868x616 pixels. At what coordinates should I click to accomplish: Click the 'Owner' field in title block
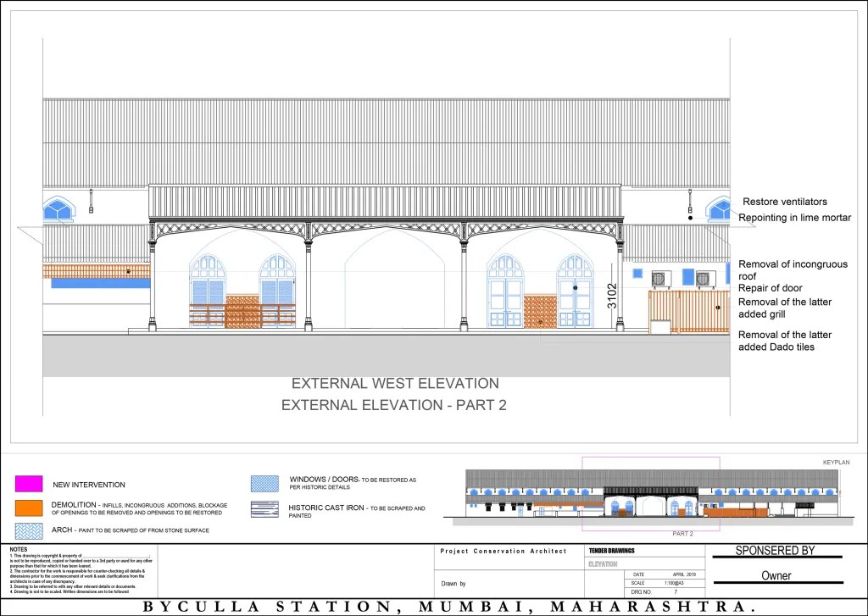coord(776,575)
